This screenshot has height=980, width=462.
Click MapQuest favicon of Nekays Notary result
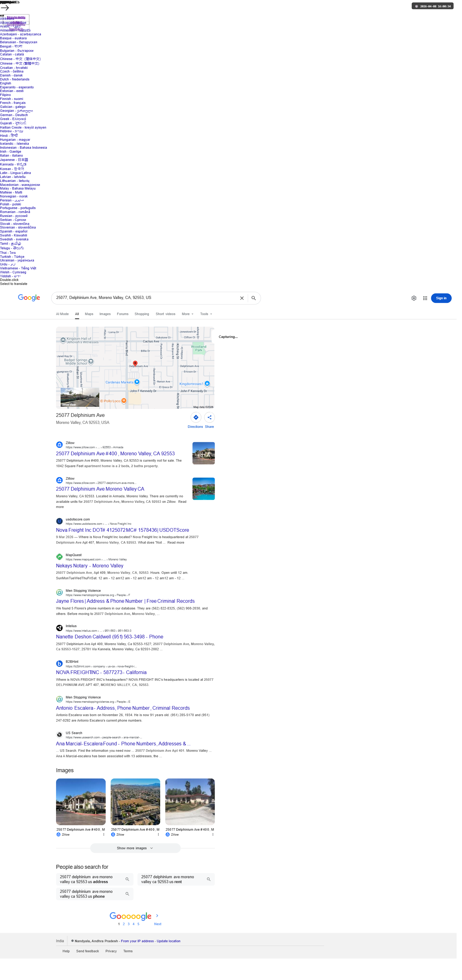59,556
